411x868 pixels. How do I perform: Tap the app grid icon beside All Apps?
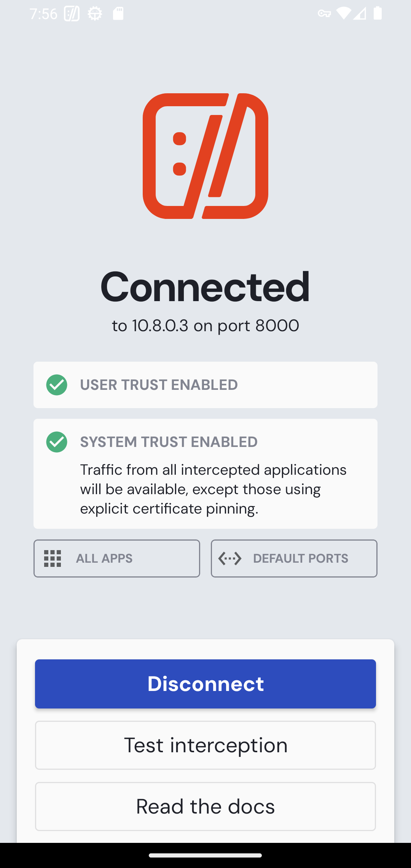point(53,558)
